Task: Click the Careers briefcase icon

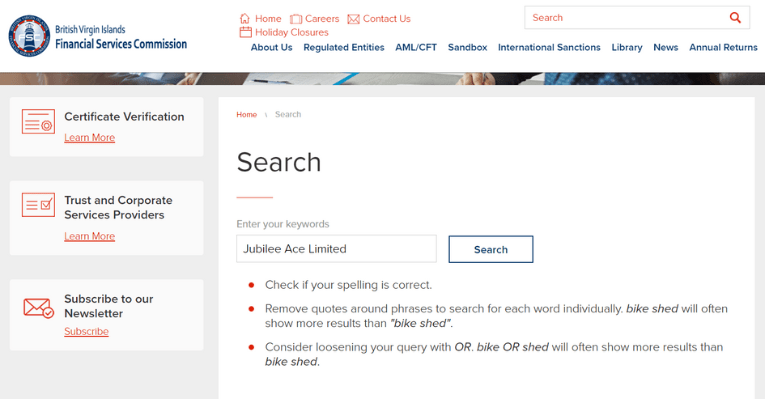Action: [296, 18]
